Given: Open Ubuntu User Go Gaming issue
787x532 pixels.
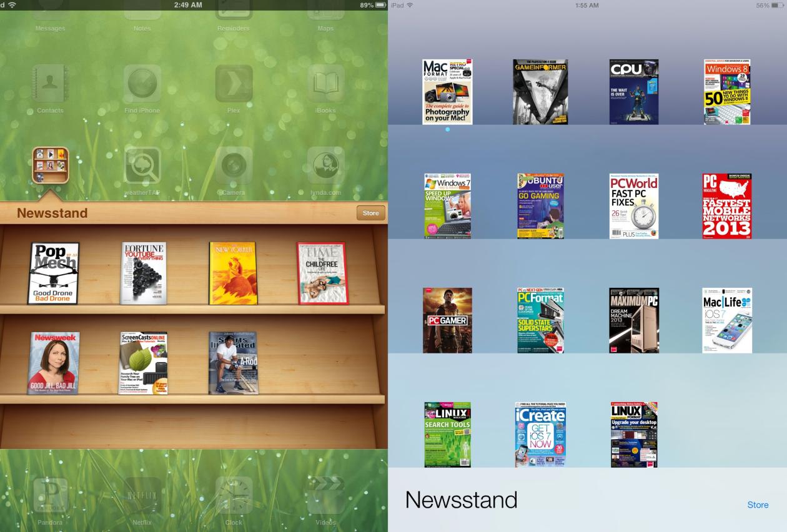Looking at the screenshot, I should [x=540, y=206].
